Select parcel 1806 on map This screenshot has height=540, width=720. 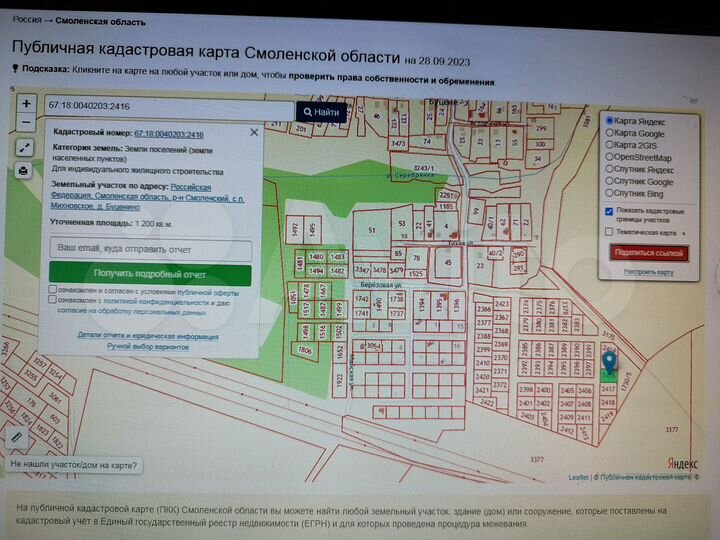(x=305, y=350)
